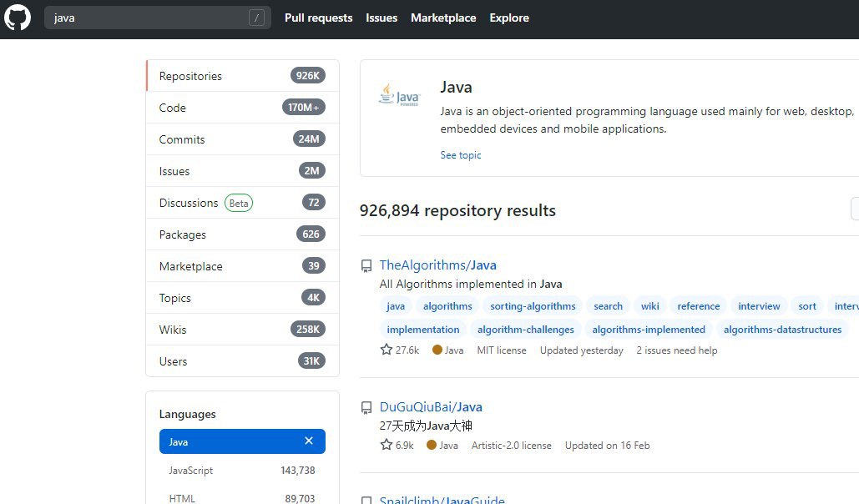This screenshot has height=504, width=859.
Task: Open the java topic tag
Action: [396, 306]
